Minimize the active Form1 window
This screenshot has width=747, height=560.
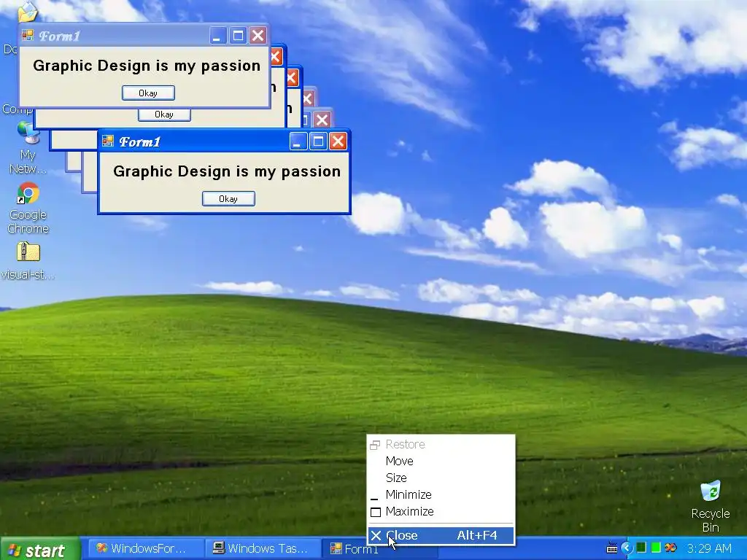click(x=298, y=141)
